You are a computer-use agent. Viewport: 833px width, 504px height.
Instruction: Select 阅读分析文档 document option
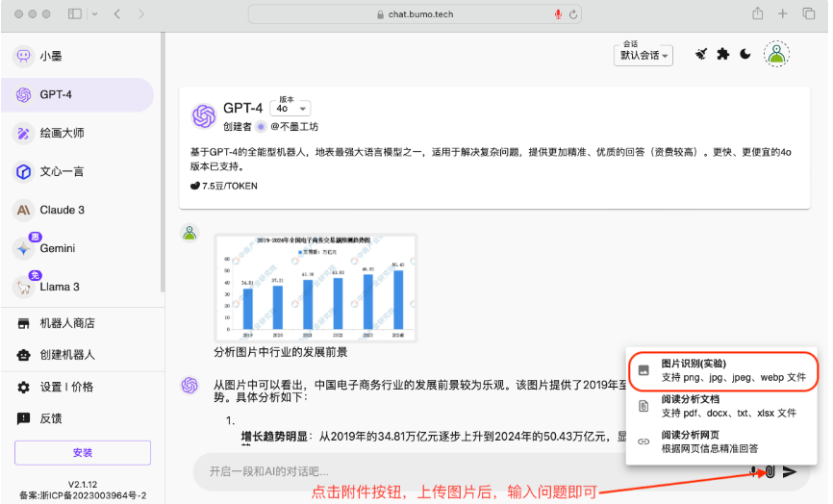[x=721, y=406]
